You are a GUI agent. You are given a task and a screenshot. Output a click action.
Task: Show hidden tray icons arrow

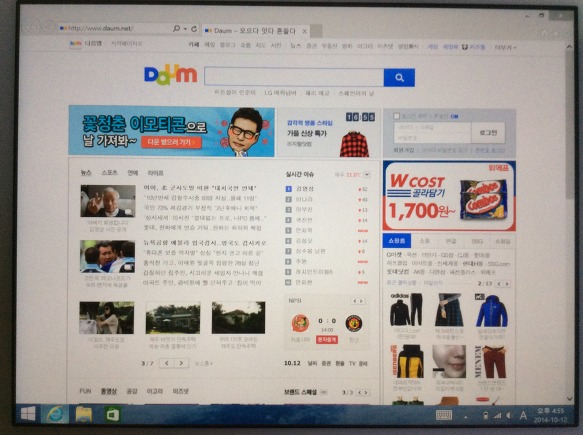coord(466,417)
